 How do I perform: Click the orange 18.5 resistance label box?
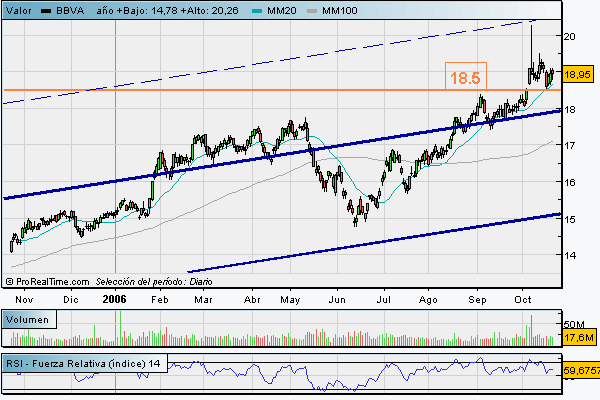click(x=466, y=76)
